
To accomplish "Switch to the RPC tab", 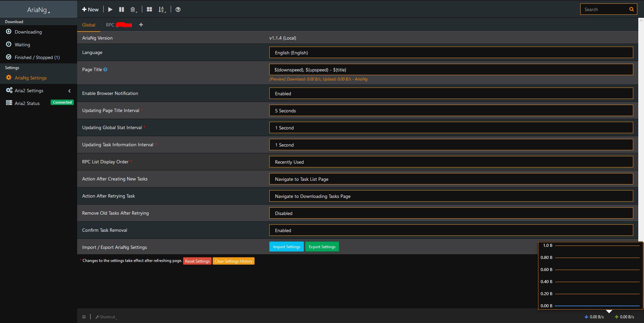I will coord(119,25).
